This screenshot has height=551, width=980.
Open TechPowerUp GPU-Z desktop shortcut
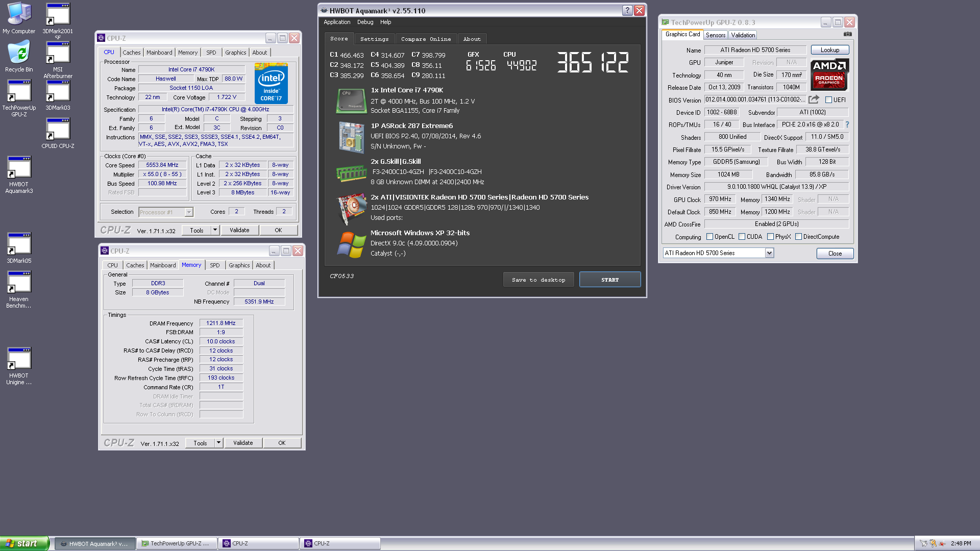click(x=19, y=98)
